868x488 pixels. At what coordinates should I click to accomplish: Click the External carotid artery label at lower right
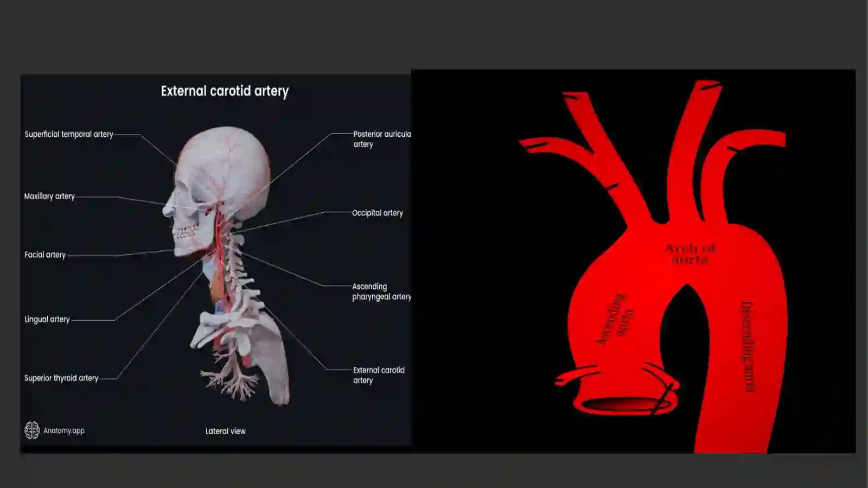[x=379, y=375]
